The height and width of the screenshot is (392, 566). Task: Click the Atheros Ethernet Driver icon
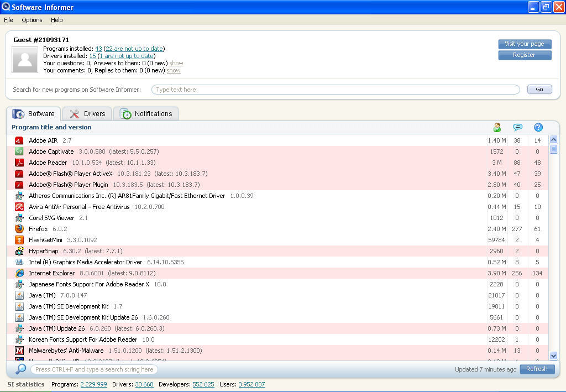coord(19,196)
